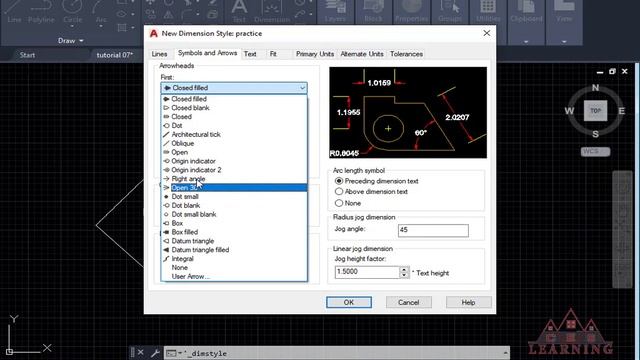Open the Fit tab
The width and height of the screenshot is (640, 360).
273,54
